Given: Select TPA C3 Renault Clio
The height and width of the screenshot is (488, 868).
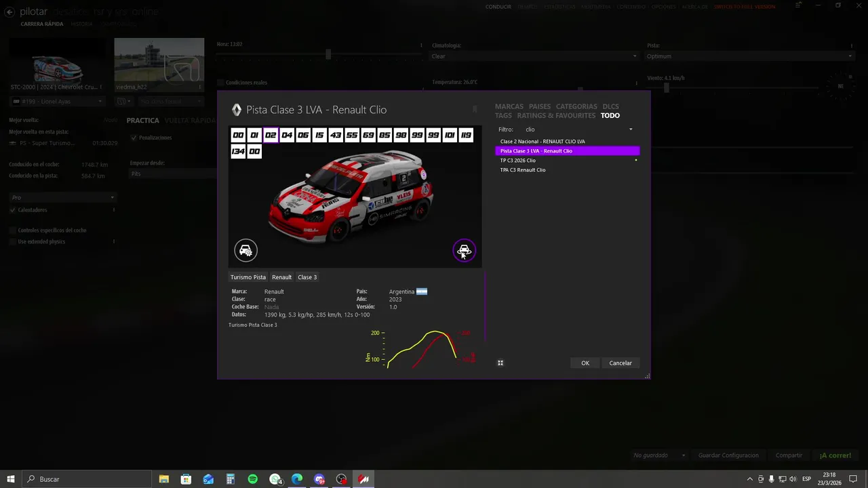Looking at the screenshot, I should [x=567, y=170].
